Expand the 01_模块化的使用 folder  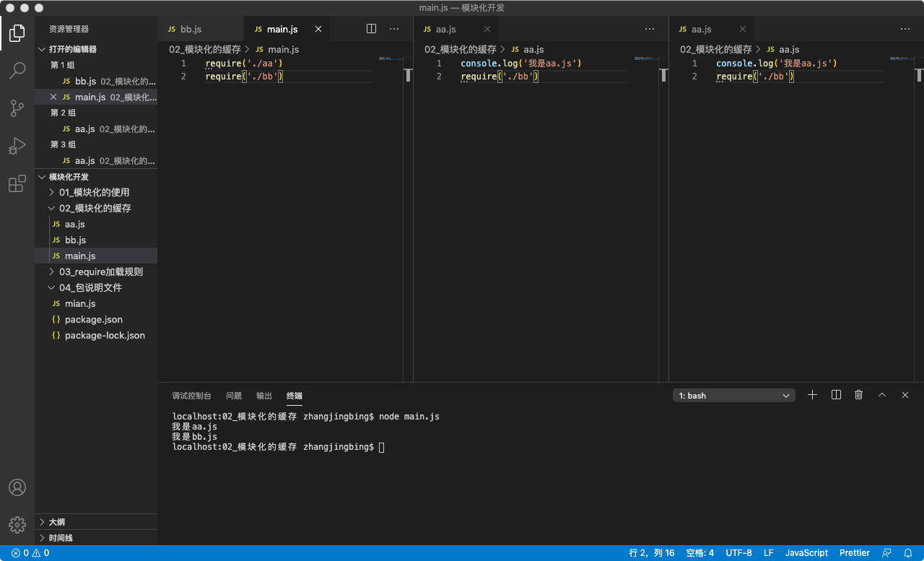[x=96, y=192]
